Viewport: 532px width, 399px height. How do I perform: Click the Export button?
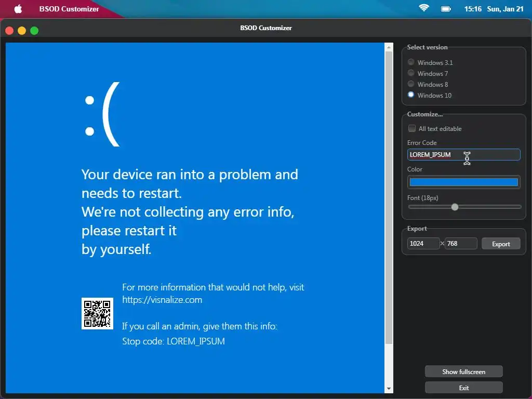(x=501, y=244)
